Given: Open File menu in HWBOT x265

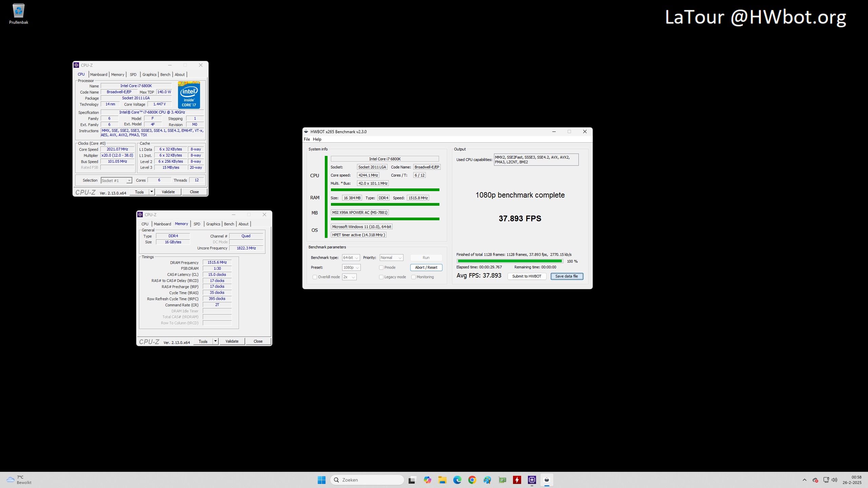Looking at the screenshot, I should point(307,139).
